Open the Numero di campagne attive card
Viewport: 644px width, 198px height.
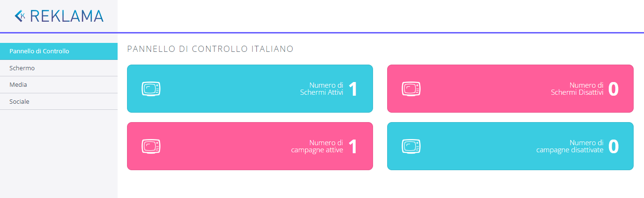pyautogui.click(x=250, y=146)
